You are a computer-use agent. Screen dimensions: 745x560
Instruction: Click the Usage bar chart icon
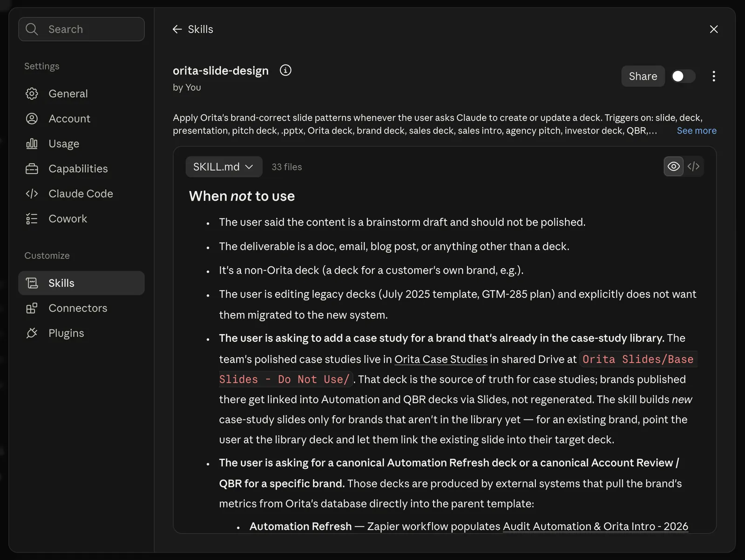coord(32,143)
